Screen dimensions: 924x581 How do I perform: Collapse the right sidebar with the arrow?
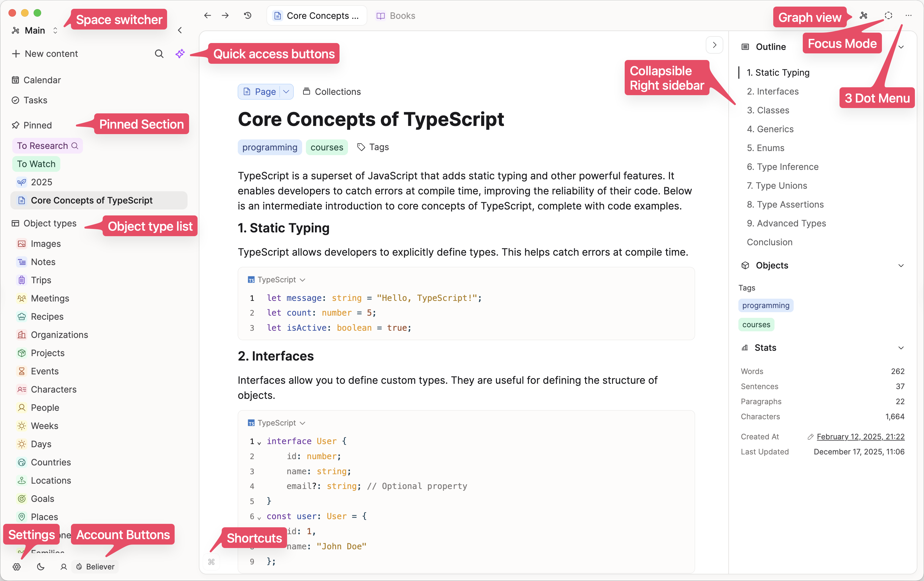point(714,45)
